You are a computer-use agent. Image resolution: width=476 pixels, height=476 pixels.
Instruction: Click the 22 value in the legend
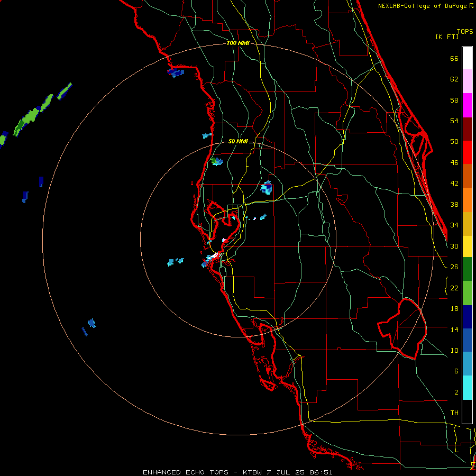(454, 288)
